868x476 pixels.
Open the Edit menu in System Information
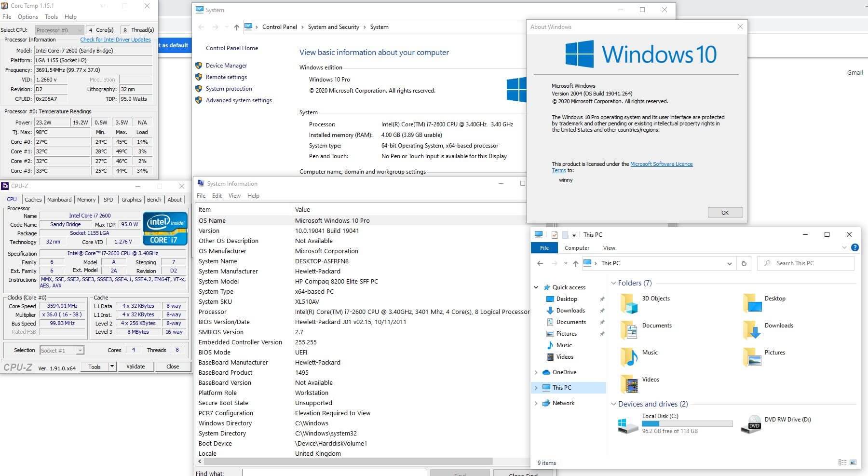(x=217, y=196)
